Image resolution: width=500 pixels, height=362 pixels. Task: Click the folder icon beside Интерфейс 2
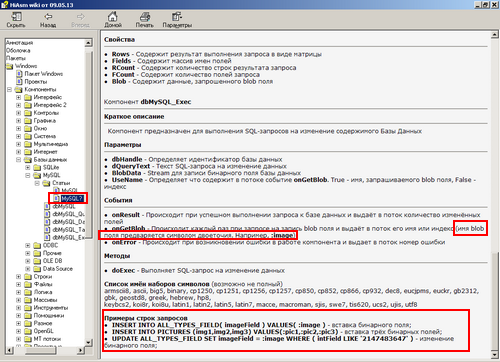point(28,105)
